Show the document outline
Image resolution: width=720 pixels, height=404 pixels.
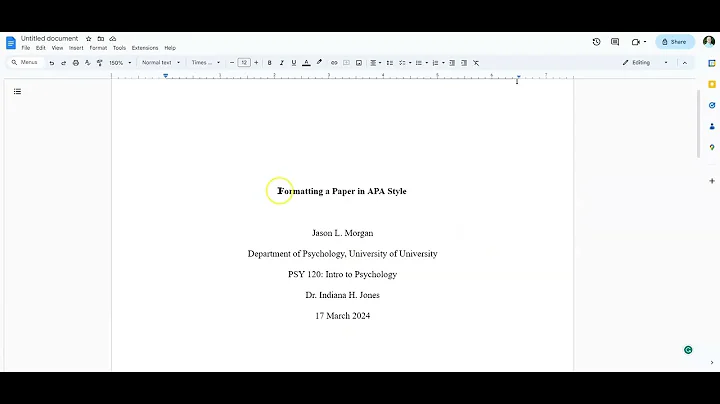17,92
